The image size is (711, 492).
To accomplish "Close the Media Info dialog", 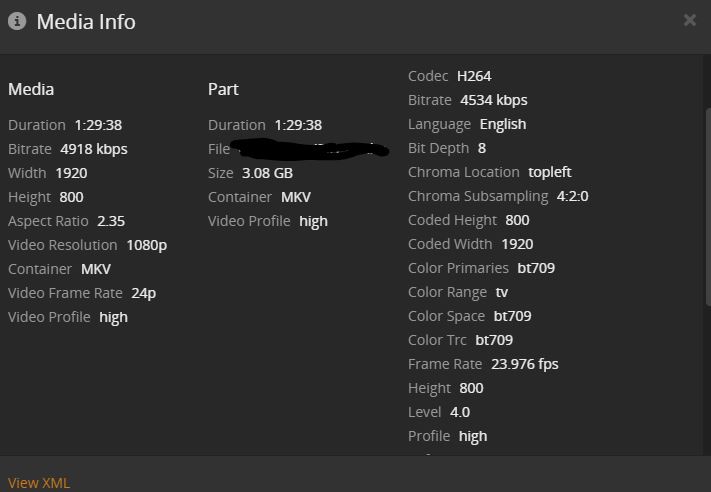I will click(689, 20).
